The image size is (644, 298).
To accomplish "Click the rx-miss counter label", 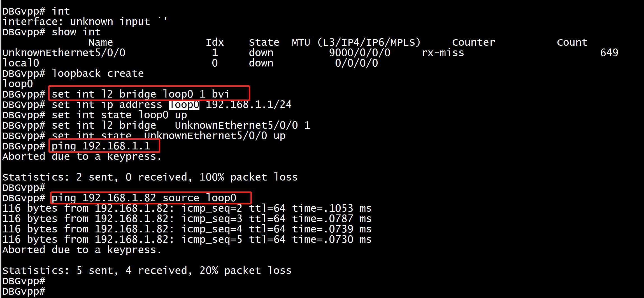I will coord(443,53).
